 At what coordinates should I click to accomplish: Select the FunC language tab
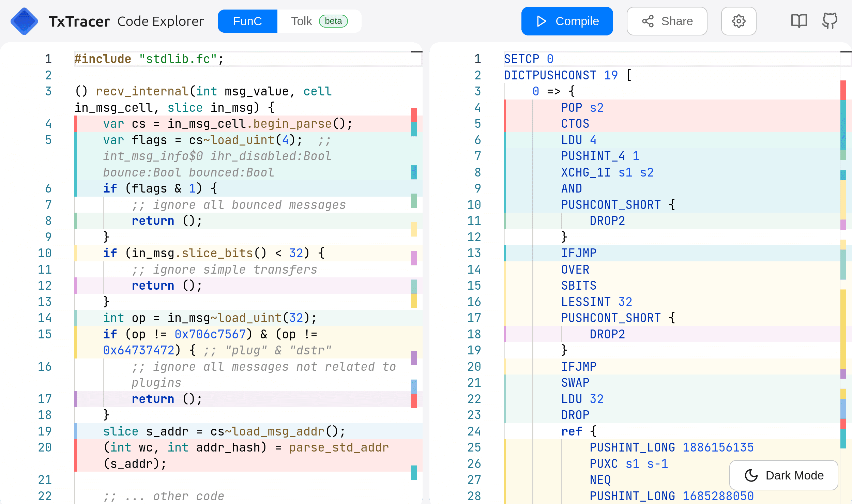247,21
